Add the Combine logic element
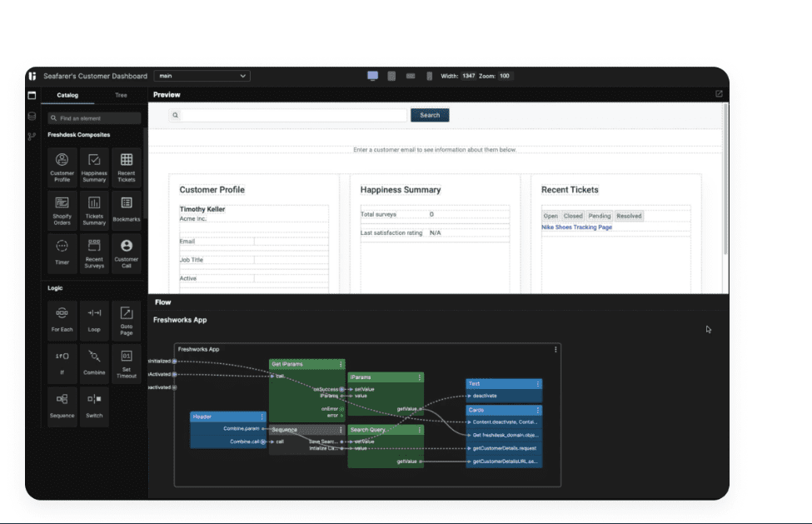Viewport: 812px width, 524px height. [x=94, y=363]
